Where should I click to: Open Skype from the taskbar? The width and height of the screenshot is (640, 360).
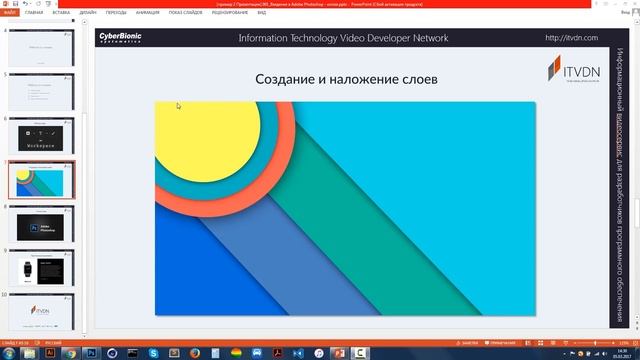(153, 353)
